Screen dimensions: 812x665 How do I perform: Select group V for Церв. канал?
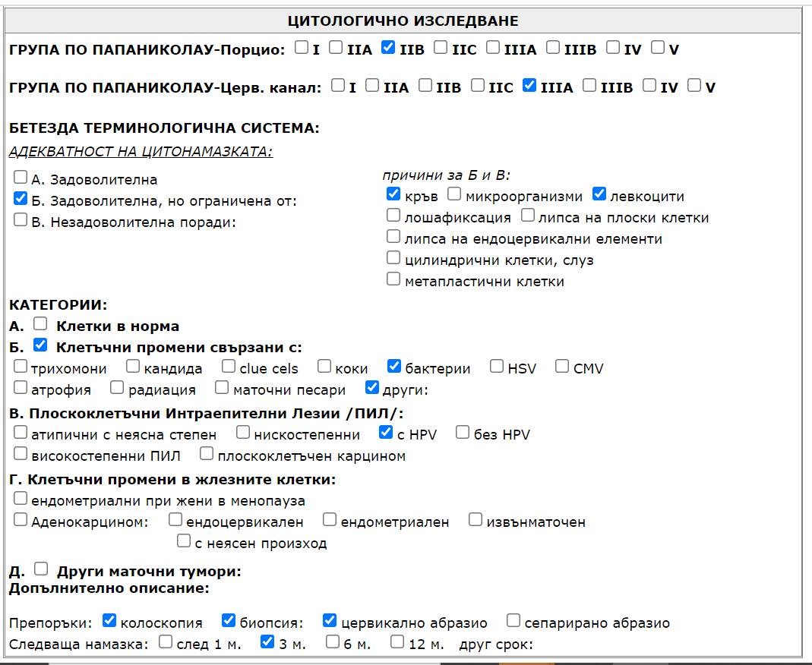694,86
